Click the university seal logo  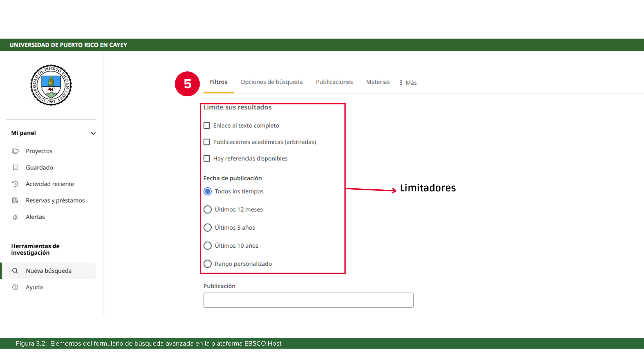coord(51,85)
